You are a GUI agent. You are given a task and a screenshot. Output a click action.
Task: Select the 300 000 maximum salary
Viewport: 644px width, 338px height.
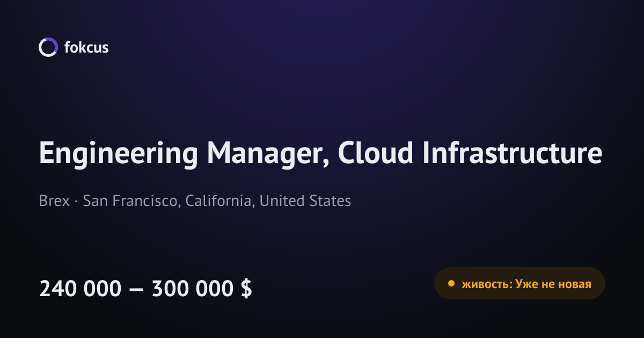click(193, 289)
